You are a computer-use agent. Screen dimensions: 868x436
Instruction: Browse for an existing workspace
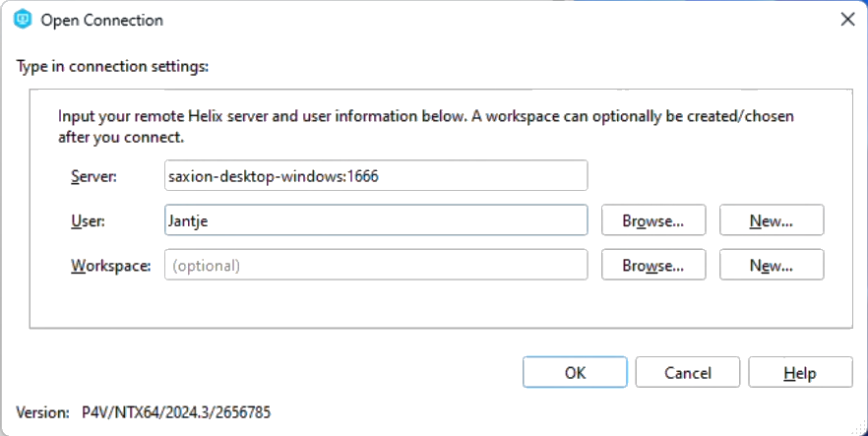pyautogui.click(x=653, y=265)
